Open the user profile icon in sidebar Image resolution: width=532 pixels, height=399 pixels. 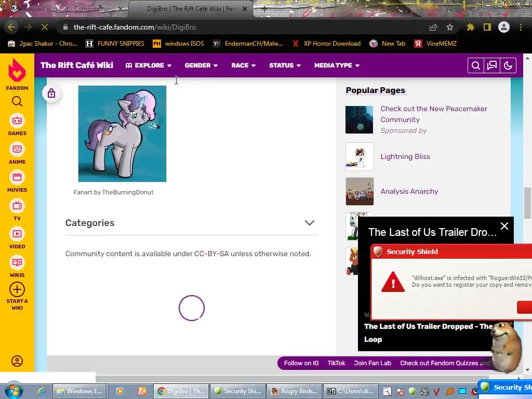[17, 361]
